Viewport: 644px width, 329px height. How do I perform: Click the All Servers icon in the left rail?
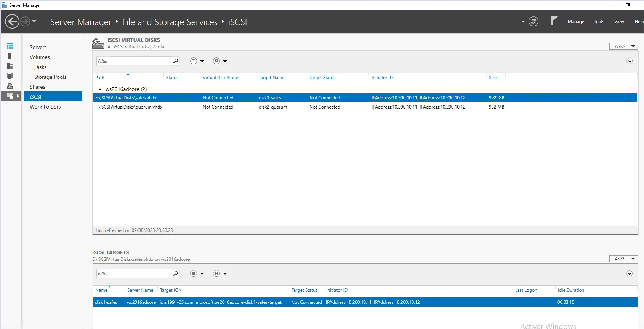point(10,66)
